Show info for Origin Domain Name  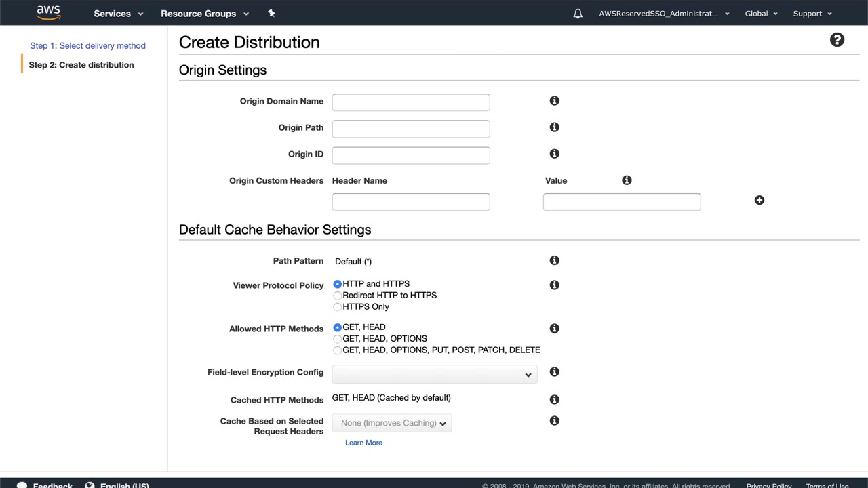(x=554, y=101)
